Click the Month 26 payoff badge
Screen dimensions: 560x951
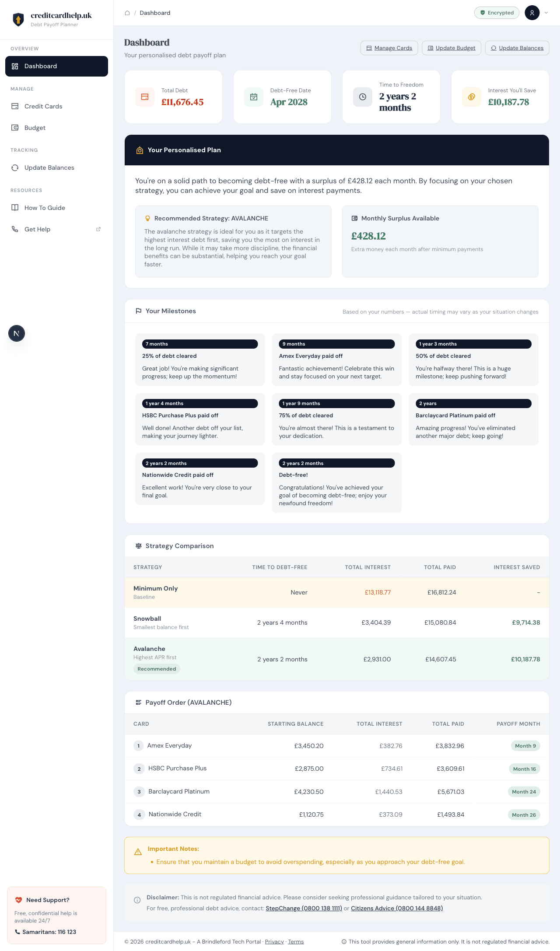click(524, 815)
